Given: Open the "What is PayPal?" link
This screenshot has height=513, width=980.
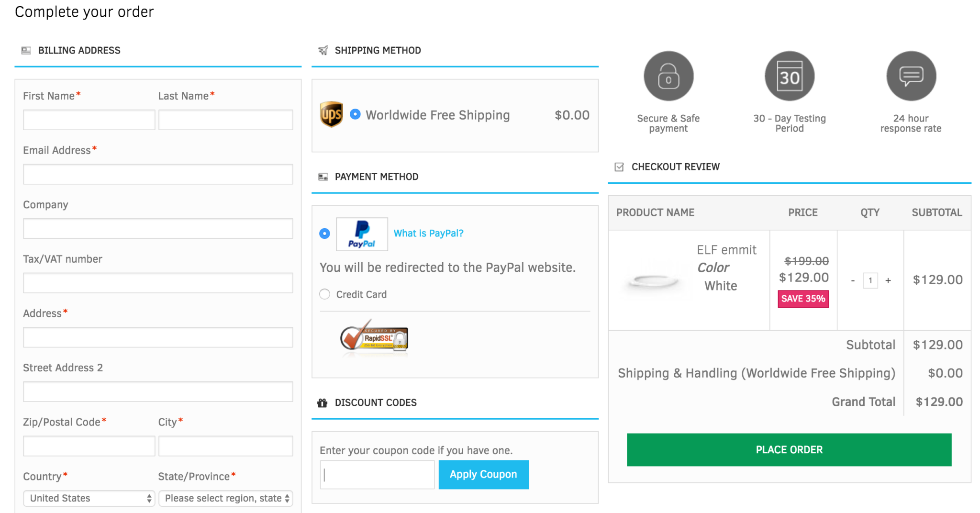Looking at the screenshot, I should (428, 234).
